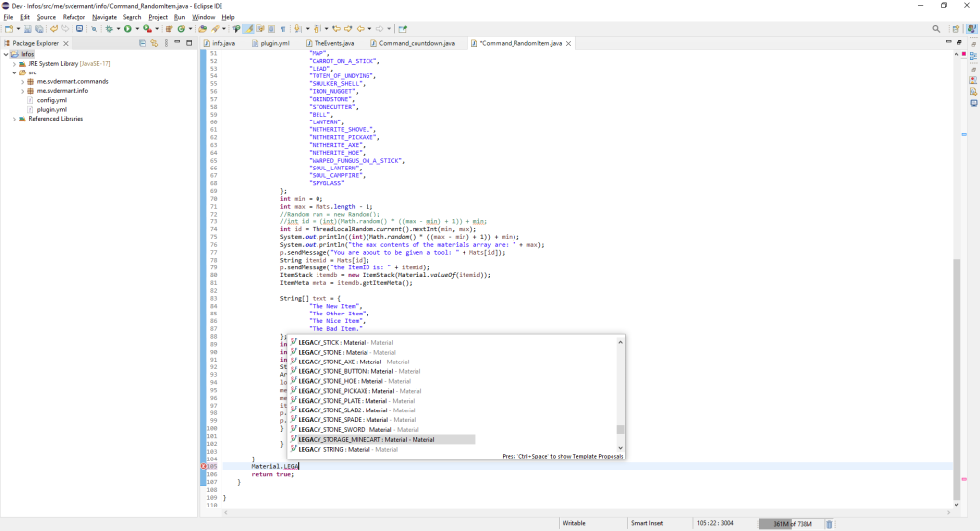Image resolution: width=980 pixels, height=531 pixels.
Task: Click the quick access magnifier icon
Action: coord(936,29)
